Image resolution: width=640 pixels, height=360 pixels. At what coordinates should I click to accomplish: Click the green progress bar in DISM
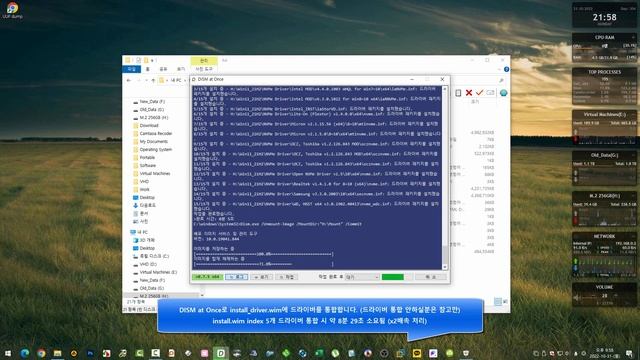click(393, 277)
